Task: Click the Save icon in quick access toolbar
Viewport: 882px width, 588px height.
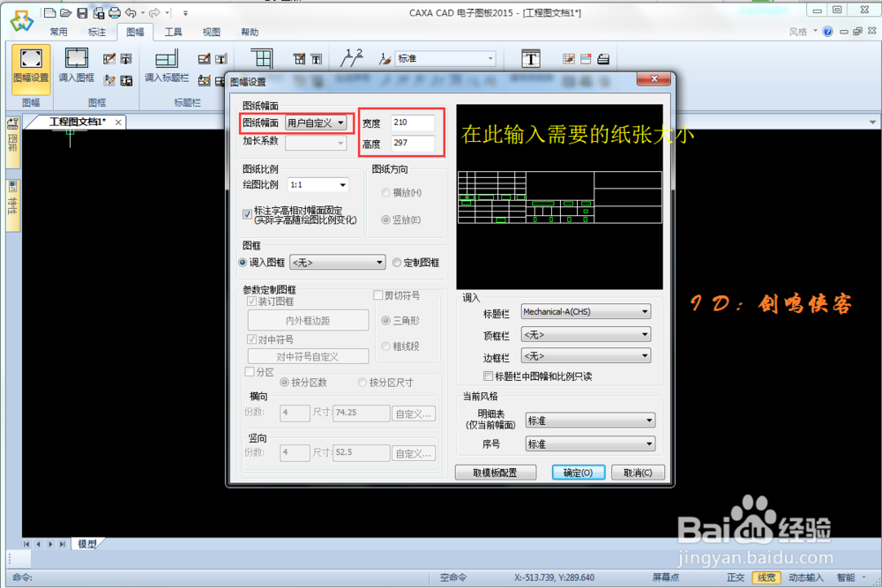Action: (82, 12)
